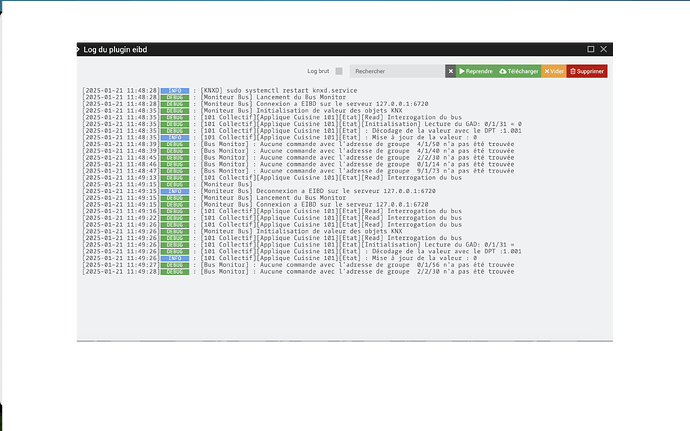Image resolution: width=690 pixels, height=431 pixels.
Task: Empty the log using Vider
Action: (554, 71)
